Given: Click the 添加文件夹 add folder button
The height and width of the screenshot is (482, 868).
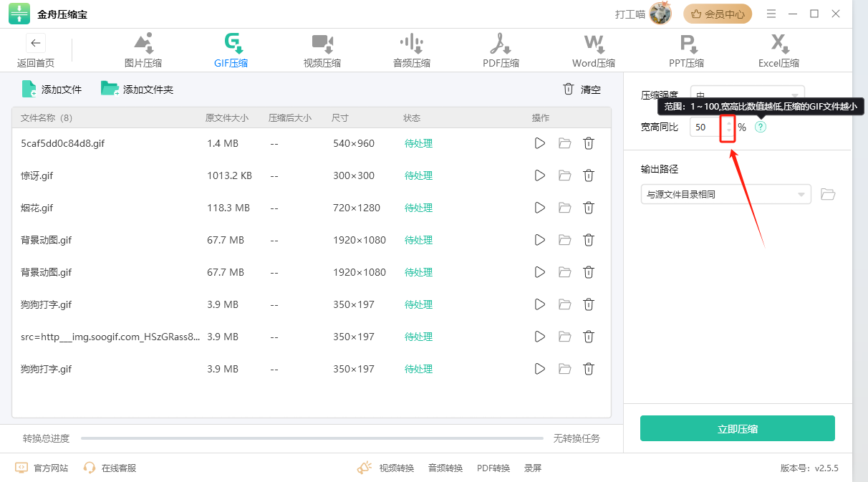Looking at the screenshot, I should click(138, 90).
